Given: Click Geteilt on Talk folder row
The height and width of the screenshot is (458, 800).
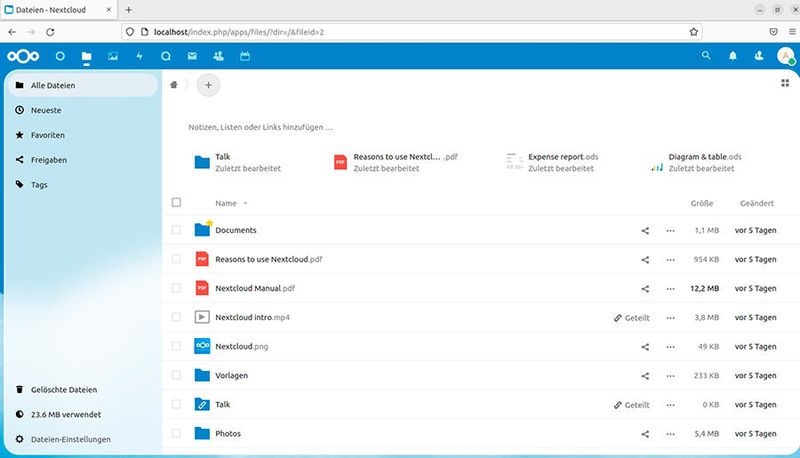Looking at the screenshot, I should click(632, 405).
